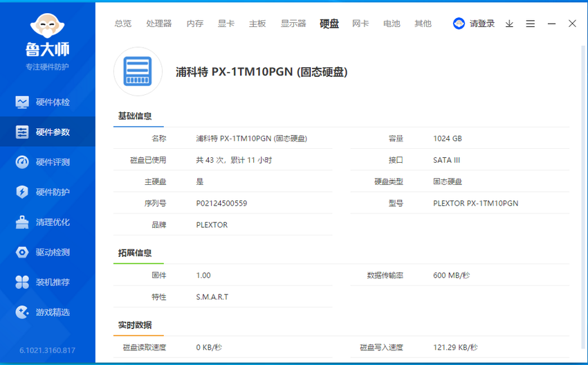
Task: Minimize the 鲁大师 window
Action: point(551,24)
